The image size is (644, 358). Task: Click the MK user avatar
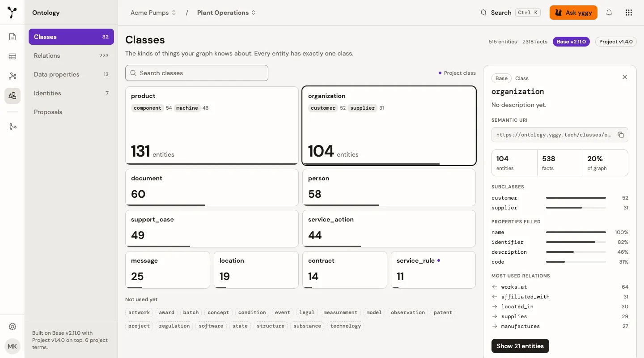coord(13,346)
